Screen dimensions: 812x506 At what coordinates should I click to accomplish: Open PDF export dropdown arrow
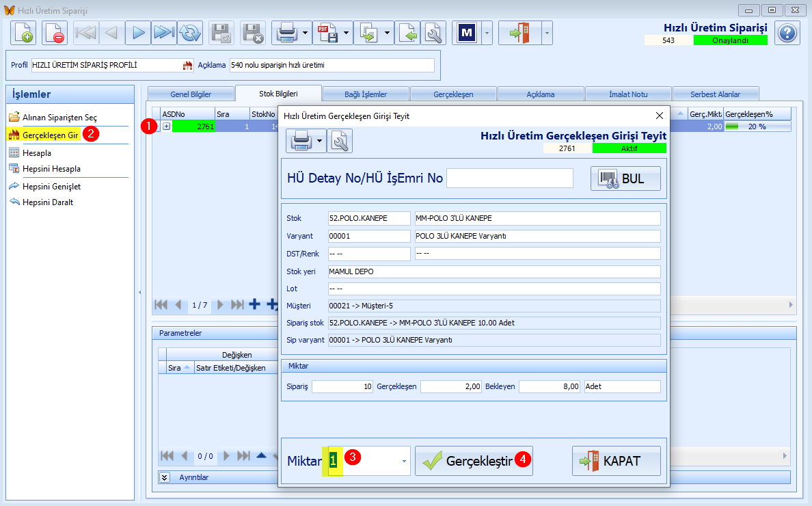point(347,33)
